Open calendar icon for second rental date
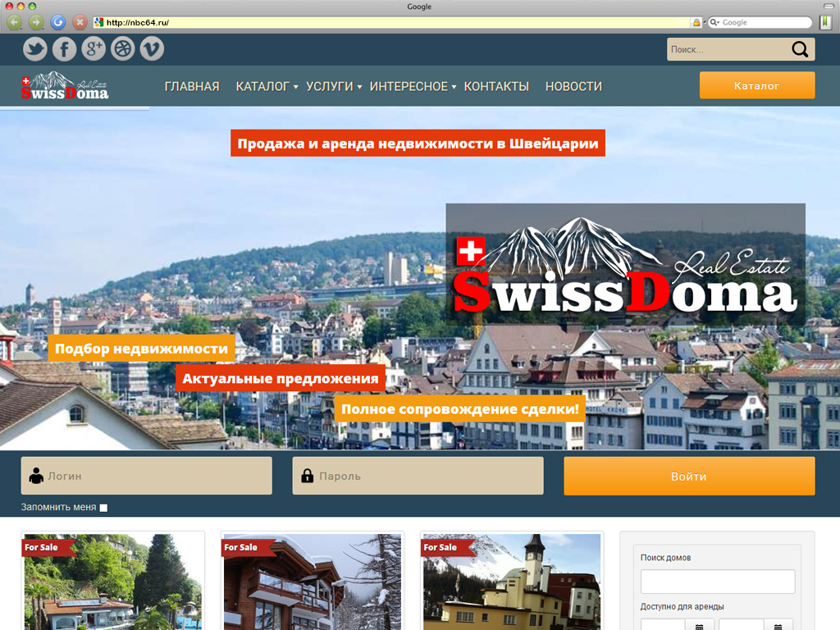This screenshot has height=630, width=840. tap(778, 626)
